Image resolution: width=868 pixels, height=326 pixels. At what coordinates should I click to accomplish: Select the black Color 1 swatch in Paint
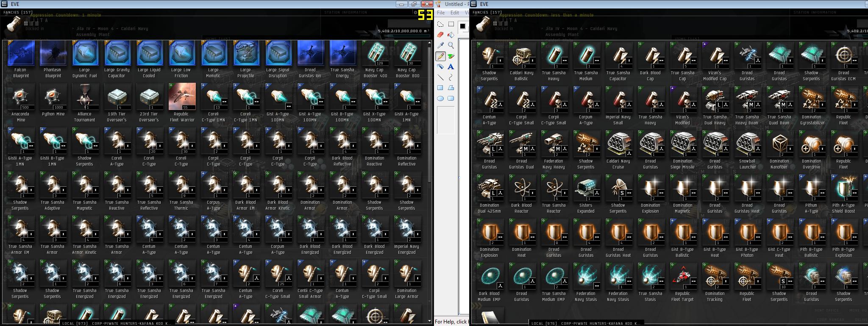(463, 26)
